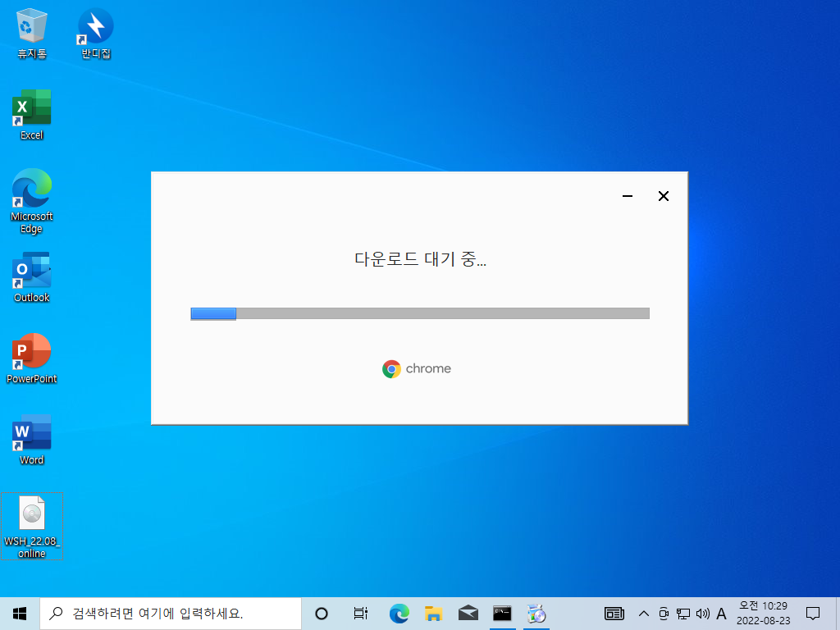The height and width of the screenshot is (630, 840).
Task: Expand hidden system tray icons
Action: pyautogui.click(x=644, y=614)
